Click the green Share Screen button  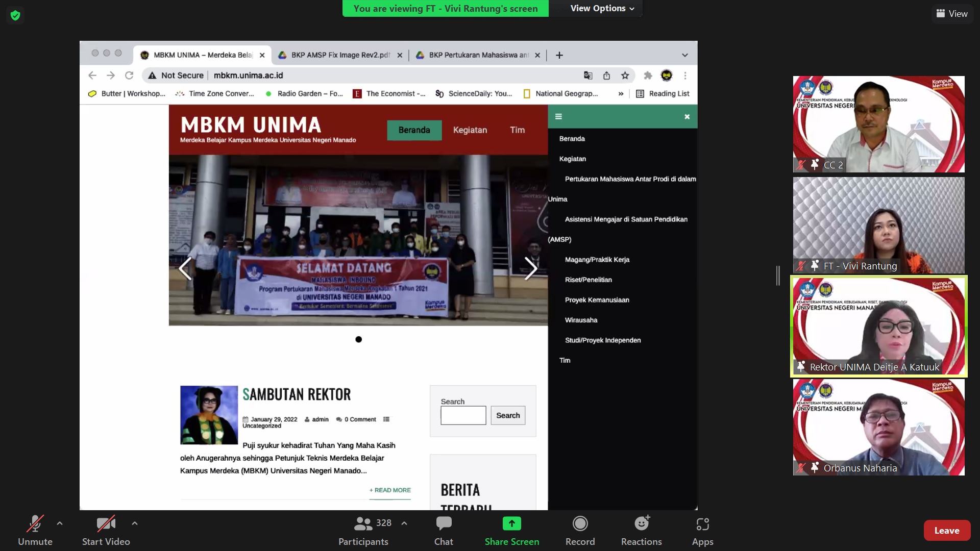512,531
